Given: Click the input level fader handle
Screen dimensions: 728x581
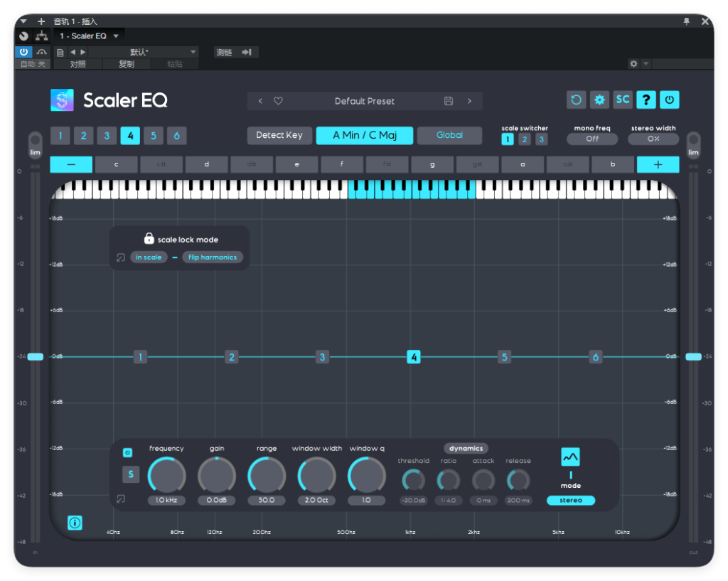Looking at the screenshot, I should 36,357.
